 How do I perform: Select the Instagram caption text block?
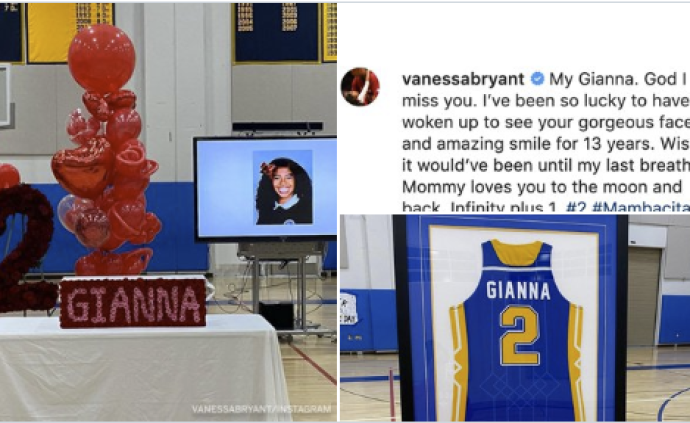click(x=546, y=142)
